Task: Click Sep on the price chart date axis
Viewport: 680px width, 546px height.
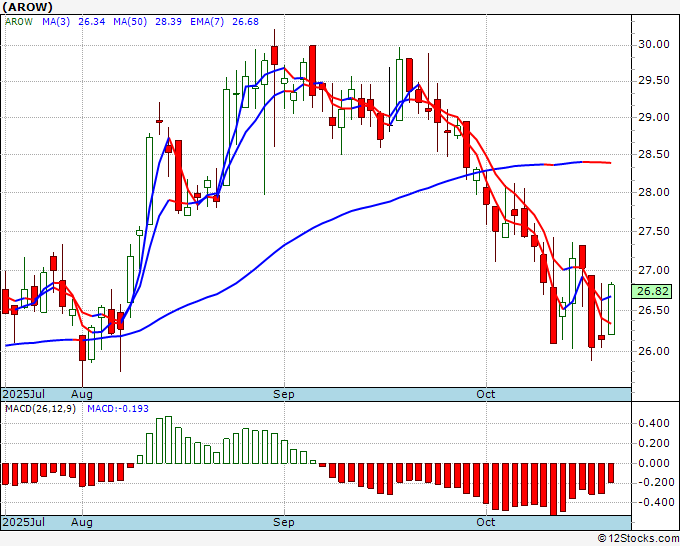Action: click(284, 394)
